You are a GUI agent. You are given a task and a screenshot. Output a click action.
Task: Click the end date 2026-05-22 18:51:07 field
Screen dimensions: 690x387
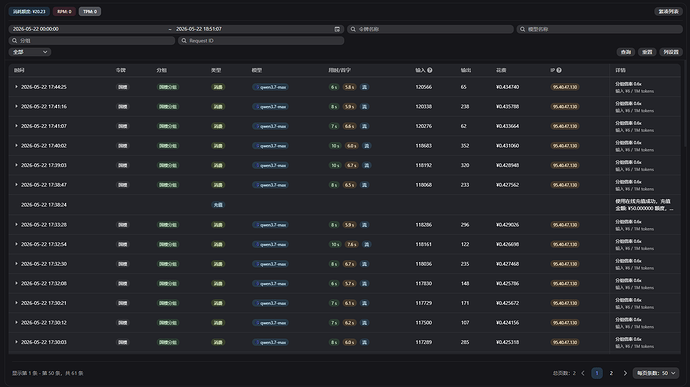pyautogui.click(x=253, y=29)
